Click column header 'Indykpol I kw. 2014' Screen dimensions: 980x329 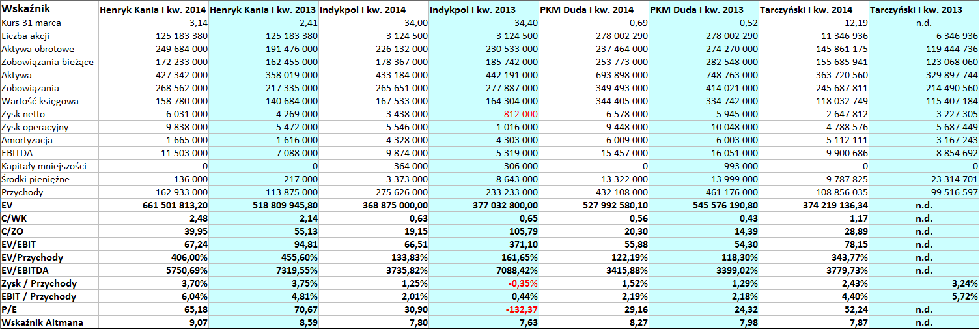click(374, 9)
